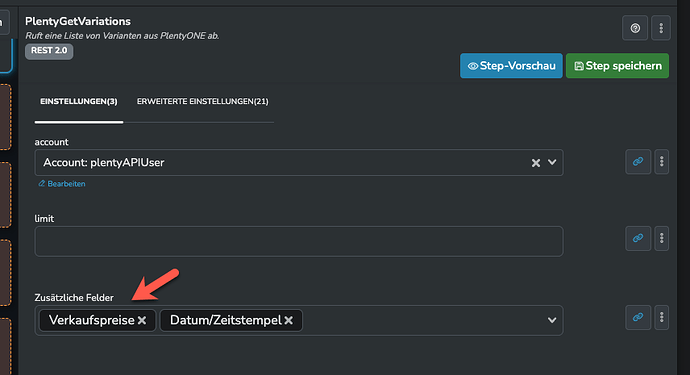Screen dimensions: 690x375
Task: Click the Step speichern button
Action: coord(617,66)
